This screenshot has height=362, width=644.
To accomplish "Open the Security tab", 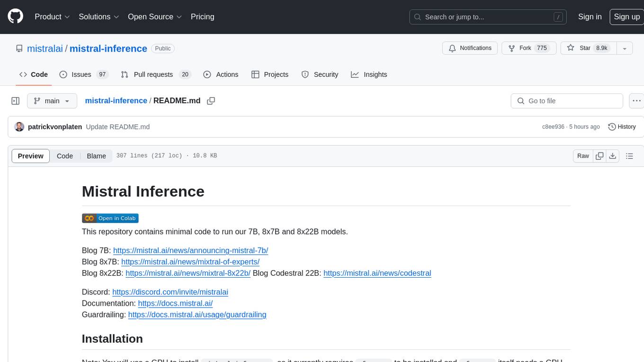I will 320,74.
